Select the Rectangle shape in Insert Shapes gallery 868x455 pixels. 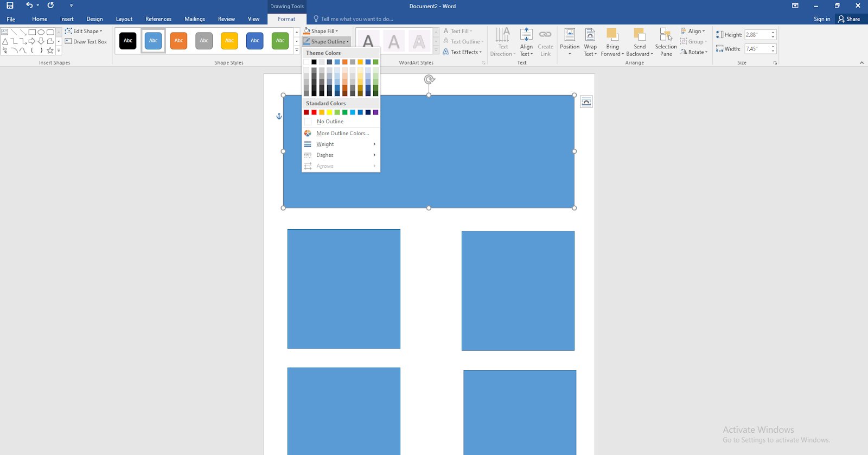click(x=32, y=32)
